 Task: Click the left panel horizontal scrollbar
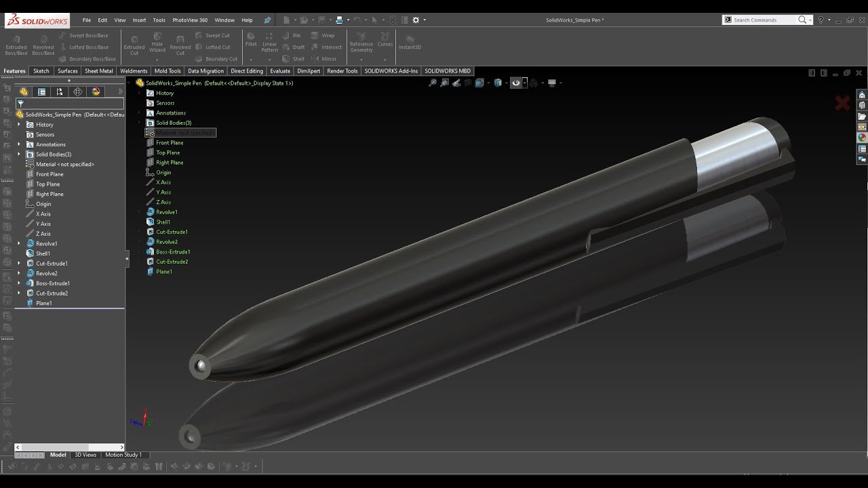pyautogui.click(x=71, y=447)
